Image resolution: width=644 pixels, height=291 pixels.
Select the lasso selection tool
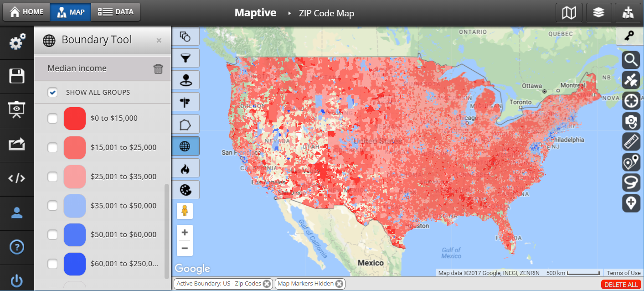tap(631, 183)
